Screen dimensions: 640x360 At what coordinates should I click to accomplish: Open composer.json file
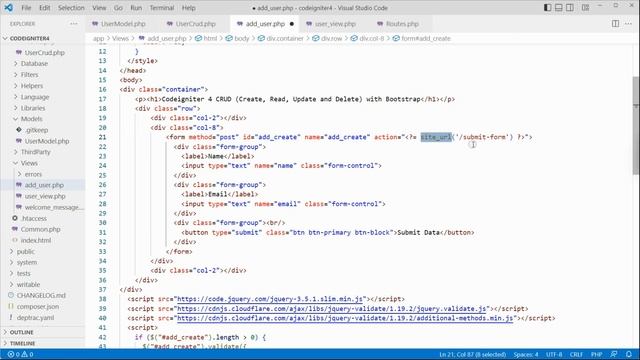[x=38, y=307]
